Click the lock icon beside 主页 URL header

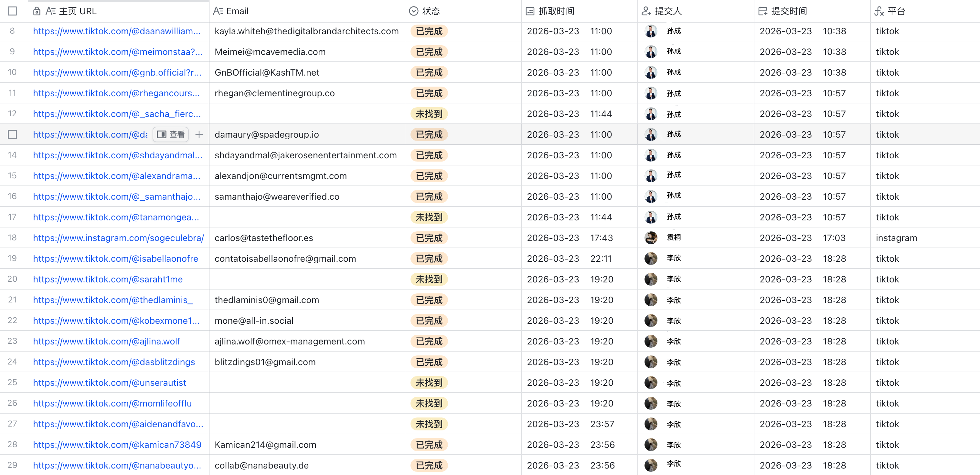pyautogui.click(x=37, y=11)
